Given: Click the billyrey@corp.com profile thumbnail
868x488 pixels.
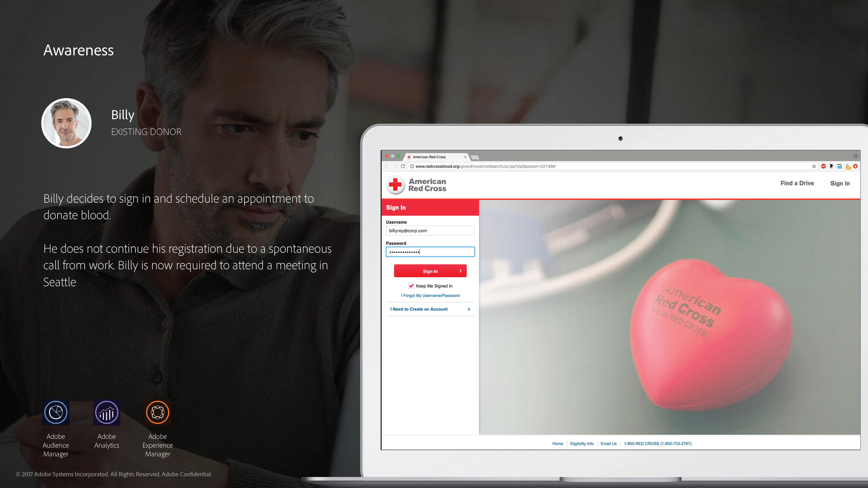Looking at the screenshot, I should [66, 123].
